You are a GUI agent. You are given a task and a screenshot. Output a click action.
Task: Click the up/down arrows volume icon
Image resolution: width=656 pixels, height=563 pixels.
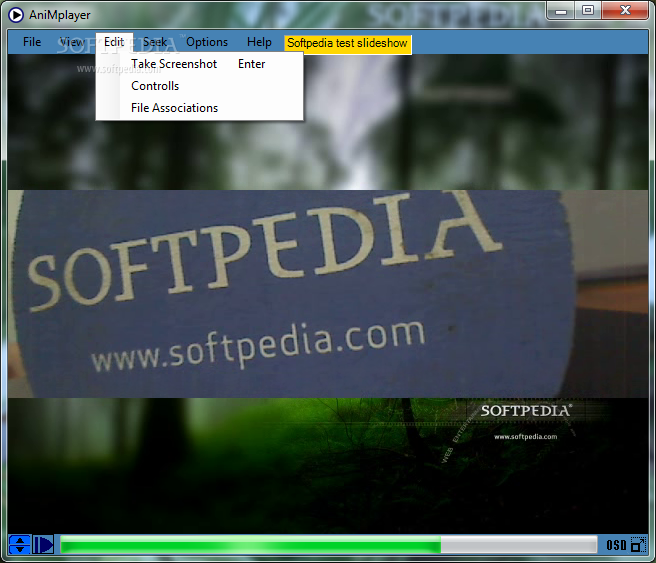(x=20, y=545)
